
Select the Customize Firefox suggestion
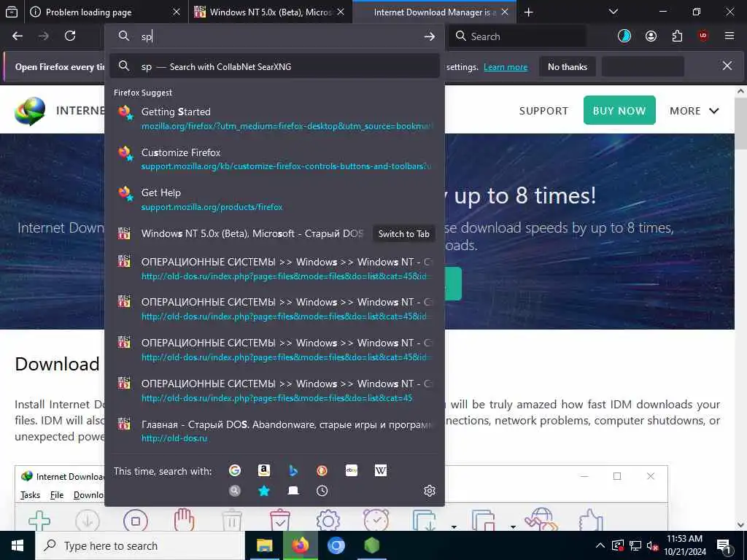click(x=274, y=159)
